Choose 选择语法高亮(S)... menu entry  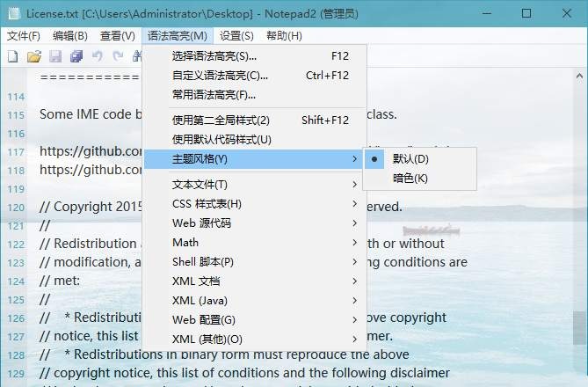[x=255, y=56]
